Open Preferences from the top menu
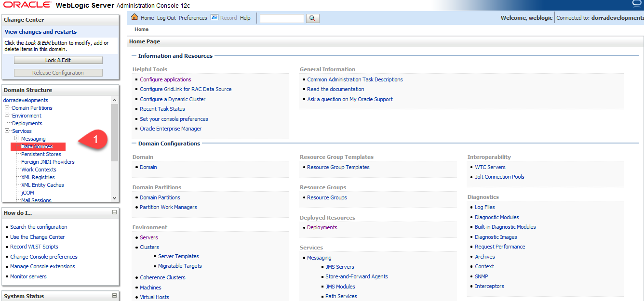This screenshot has height=301, width=644. (193, 18)
